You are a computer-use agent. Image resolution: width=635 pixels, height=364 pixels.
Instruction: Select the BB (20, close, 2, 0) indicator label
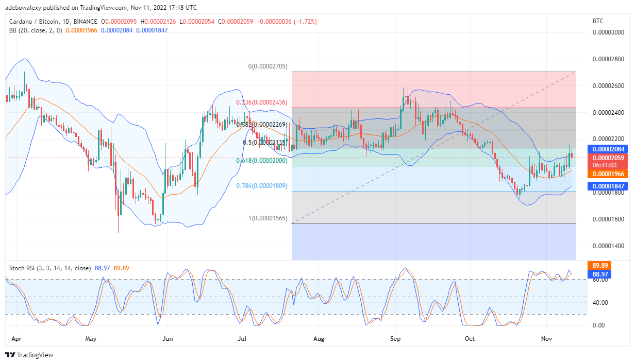coord(36,30)
